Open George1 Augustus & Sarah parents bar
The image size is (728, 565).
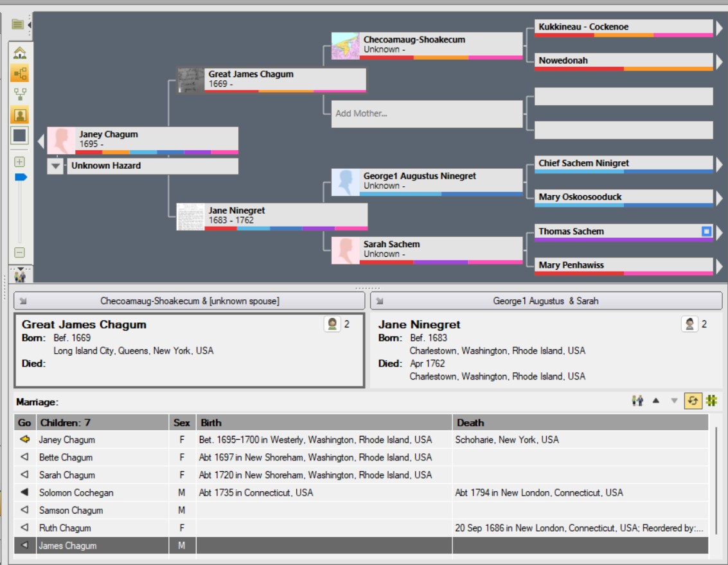546,300
